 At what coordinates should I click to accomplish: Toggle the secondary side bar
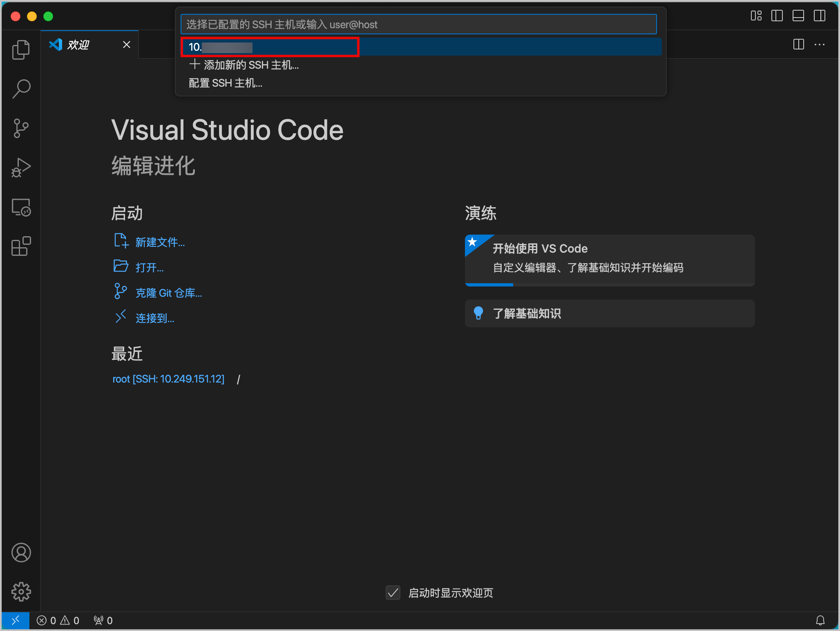819,16
